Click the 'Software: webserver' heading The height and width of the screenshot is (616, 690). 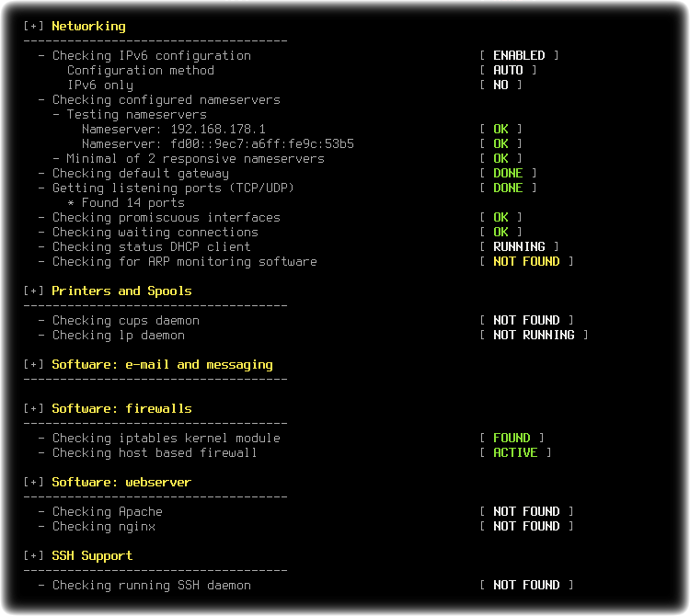(121, 483)
